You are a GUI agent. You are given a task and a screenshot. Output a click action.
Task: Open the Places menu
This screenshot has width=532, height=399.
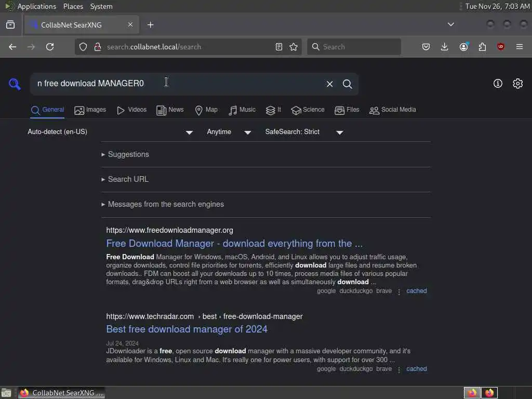pos(73,6)
